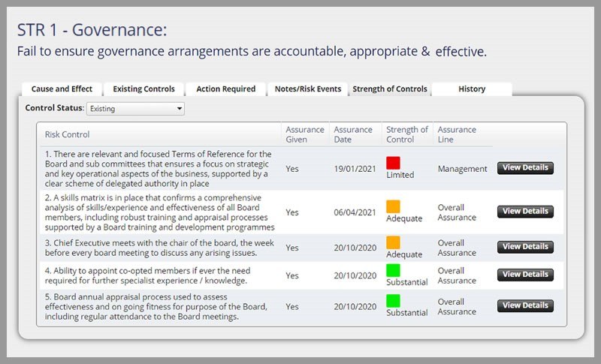This screenshot has height=364, width=601.
Task: Click 20/10/2020 date in Chief Executive row
Action: coord(355,248)
